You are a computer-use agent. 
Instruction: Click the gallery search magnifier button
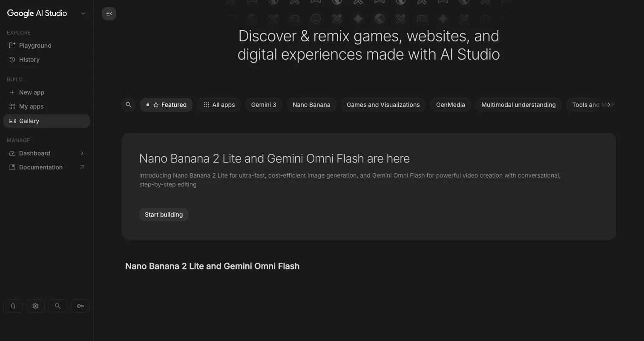[x=129, y=105]
